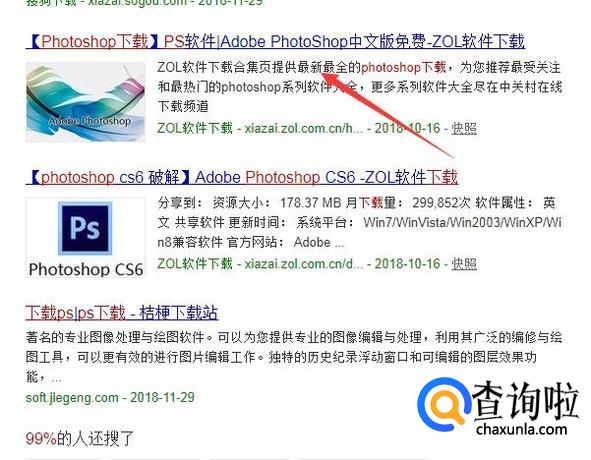591x460 pixels.
Task: Click the 99%的人还搜了 heading
Action: coord(80,439)
